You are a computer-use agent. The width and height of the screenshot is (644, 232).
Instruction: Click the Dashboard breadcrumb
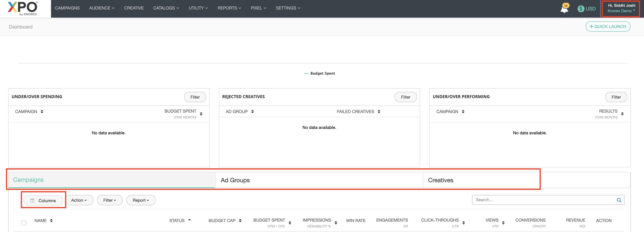[21, 27]
